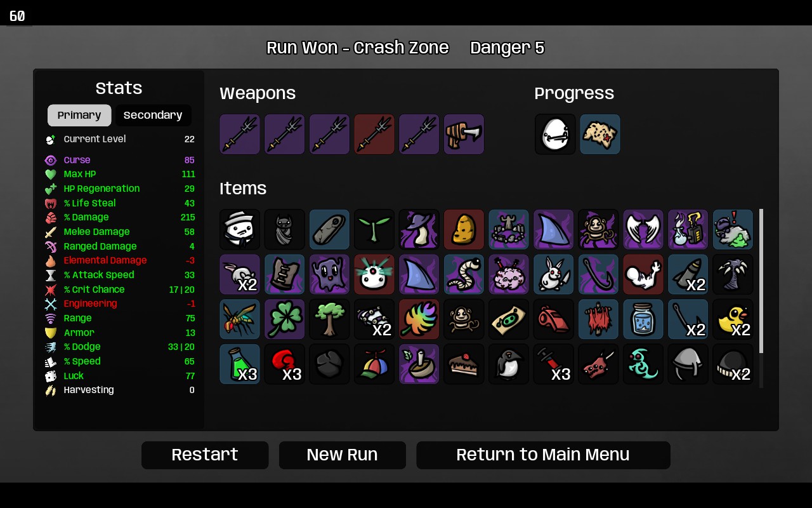Start a New Run
The image size is (812, 508).
click(343, 455)
